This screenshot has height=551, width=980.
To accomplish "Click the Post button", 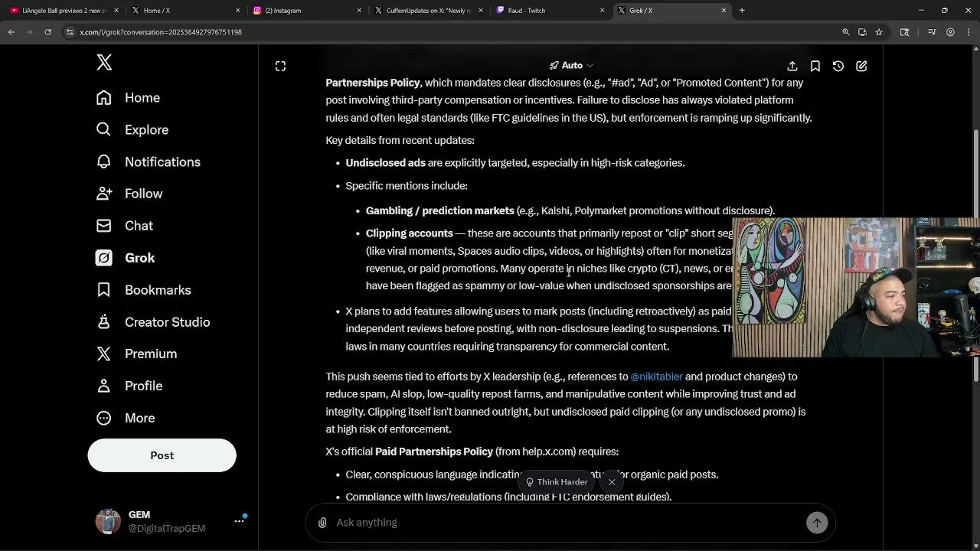I will point(162,455).
